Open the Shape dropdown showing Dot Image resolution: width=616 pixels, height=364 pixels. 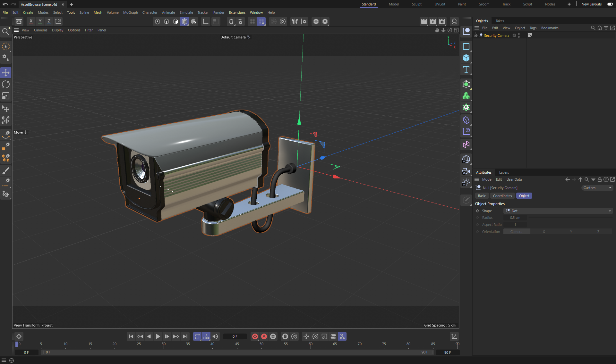[x=558, y=211]
